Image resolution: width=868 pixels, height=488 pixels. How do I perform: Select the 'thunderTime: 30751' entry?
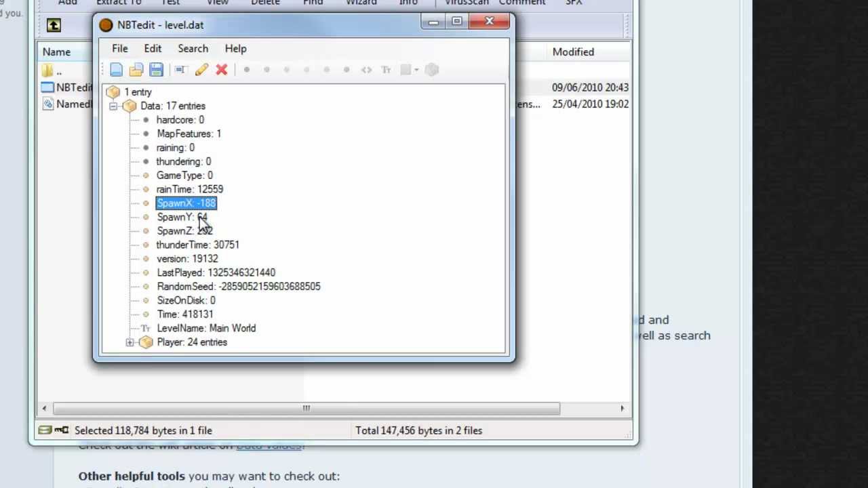(x=197, y=245)
